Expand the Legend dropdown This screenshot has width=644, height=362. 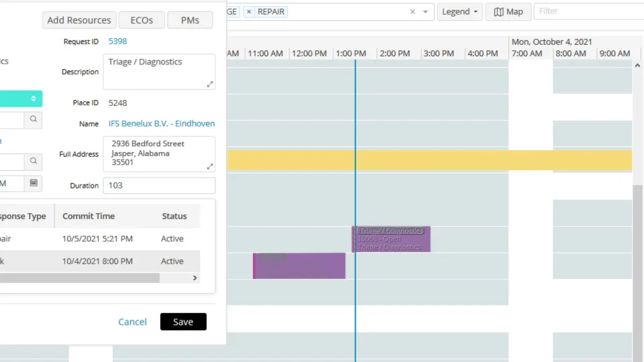[460, 12]
